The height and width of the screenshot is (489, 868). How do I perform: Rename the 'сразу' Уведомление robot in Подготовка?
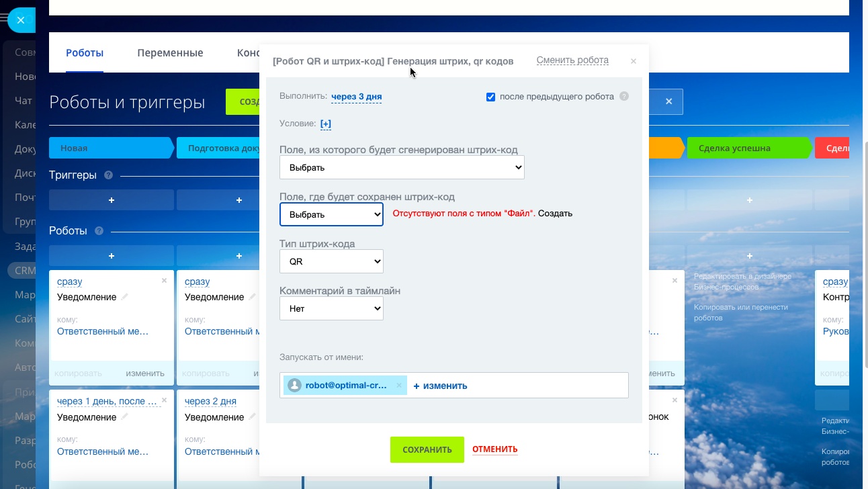click(253, 297)
